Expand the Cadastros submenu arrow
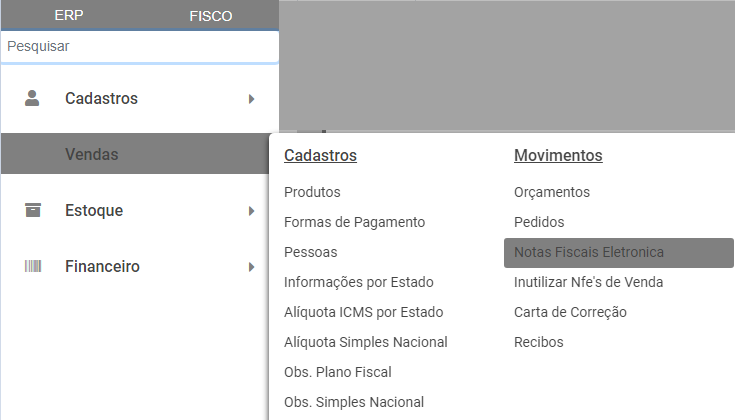The height and width of the screenshot is (420, 735). click(x=252, y=99)
